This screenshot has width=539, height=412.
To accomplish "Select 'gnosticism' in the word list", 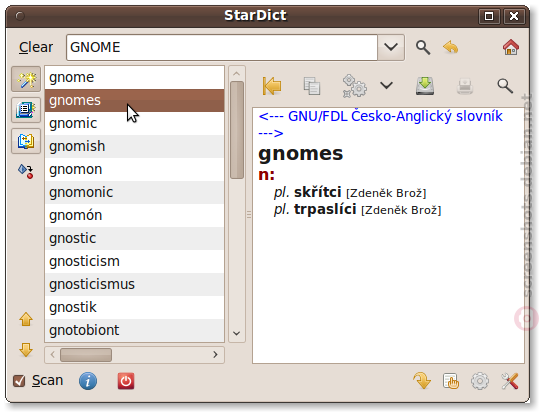I will (134, 262).
